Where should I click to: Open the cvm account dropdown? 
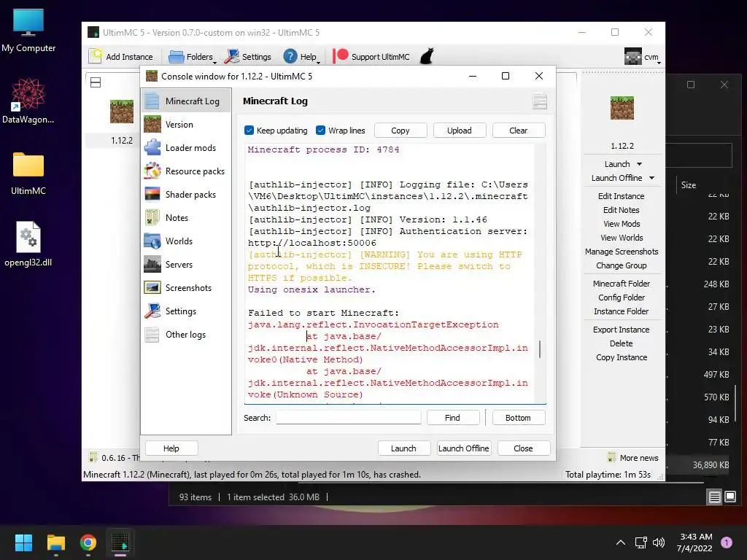[642, 57]
